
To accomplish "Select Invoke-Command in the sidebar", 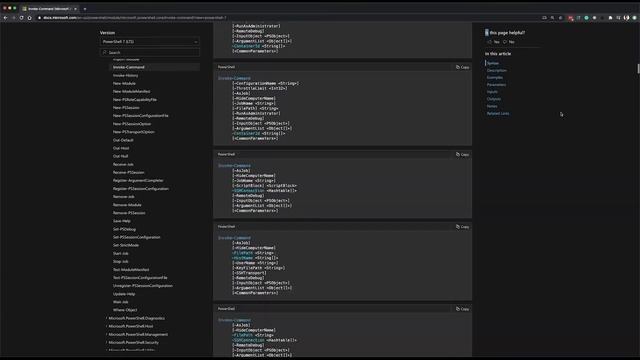I will pos(129,67).
